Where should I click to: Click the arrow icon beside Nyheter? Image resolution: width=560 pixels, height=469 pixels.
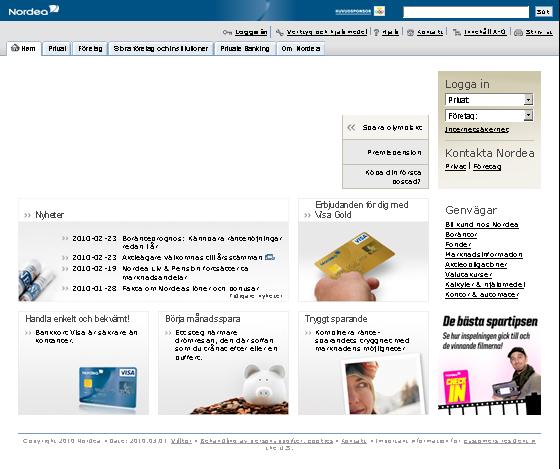(x=28, y=215)
